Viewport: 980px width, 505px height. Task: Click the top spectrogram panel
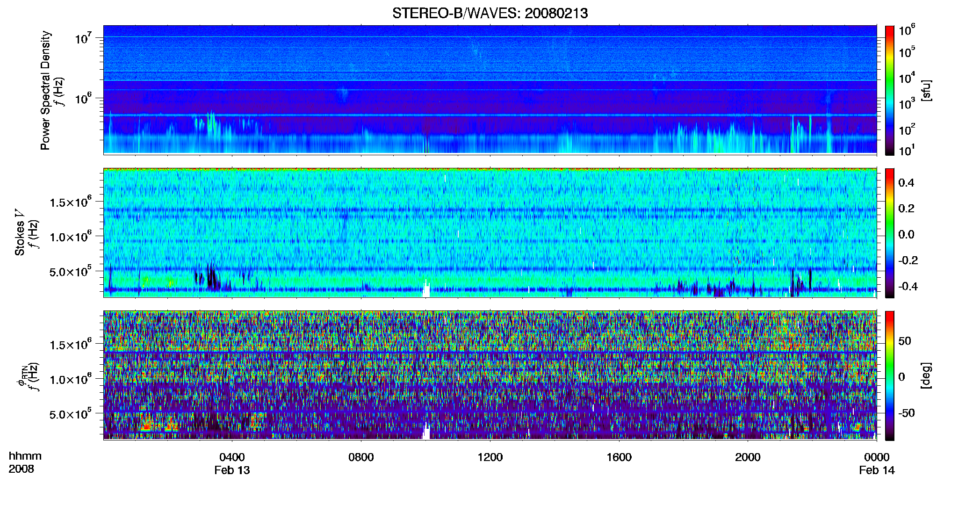pyautogui.click(x=490, y=89)
